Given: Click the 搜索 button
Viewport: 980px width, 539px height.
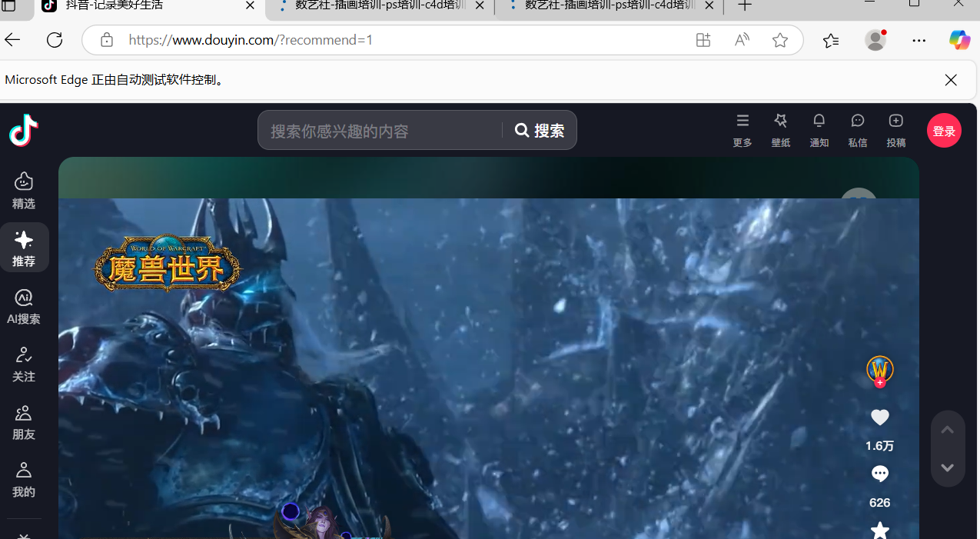Looking at the screenshot, I should click(x=540, y=131).
